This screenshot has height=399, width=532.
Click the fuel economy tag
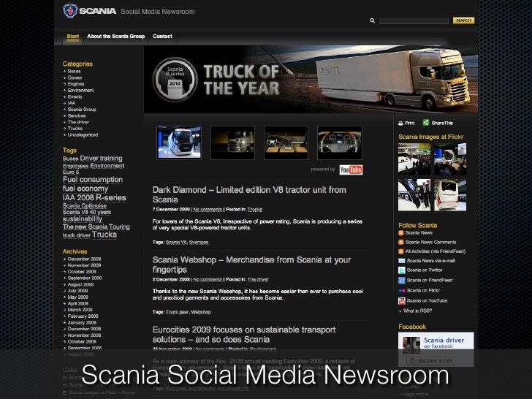[85, 189]
